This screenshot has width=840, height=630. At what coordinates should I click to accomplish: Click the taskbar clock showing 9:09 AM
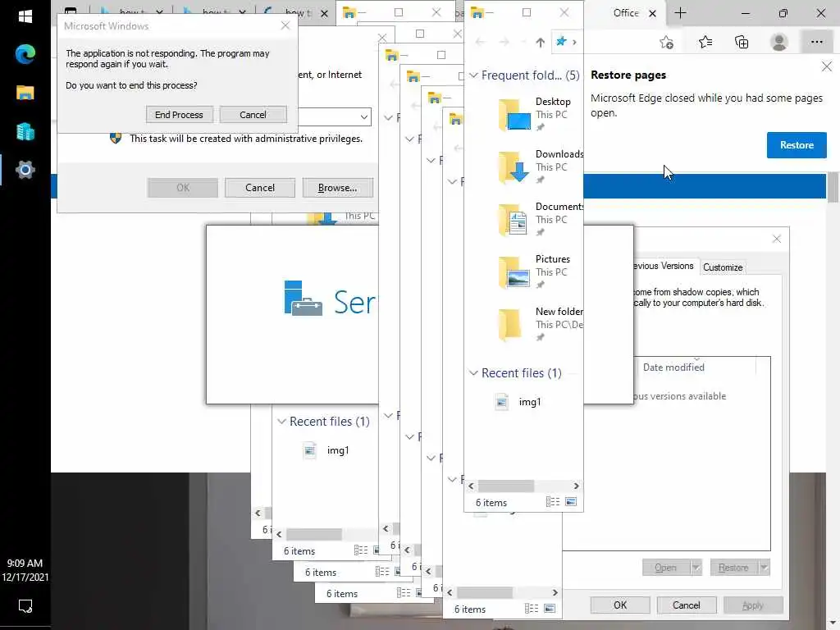pos(25,570)
